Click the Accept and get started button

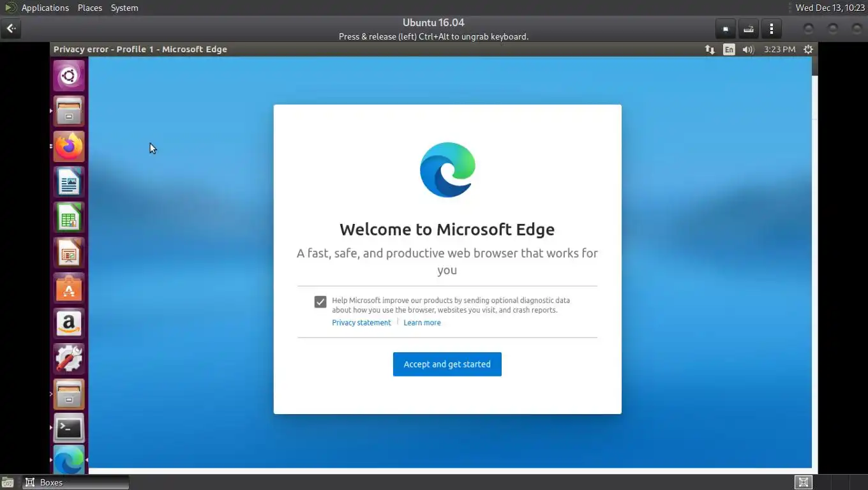coord(447,364)
